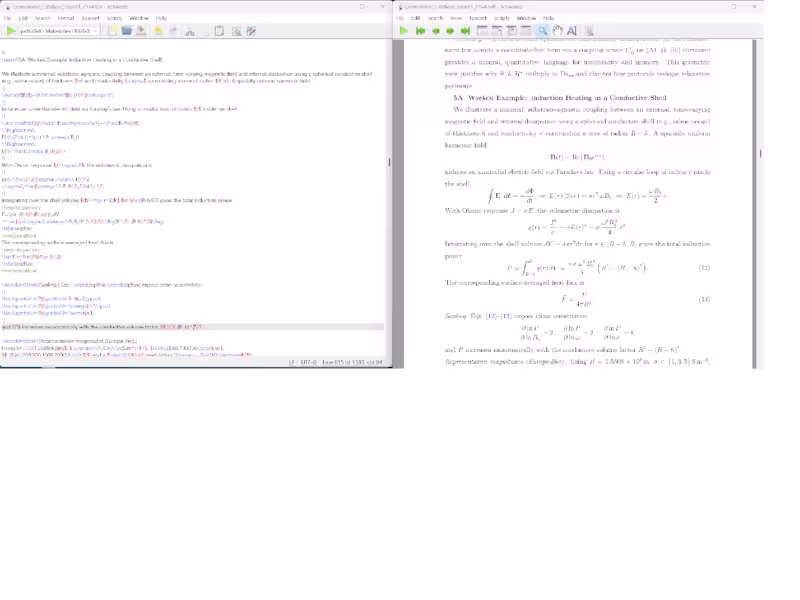The width and height of the screenshot is (800, 600).
Task: Go to previous page in PDF preview
Action: [x=435, y=31]
